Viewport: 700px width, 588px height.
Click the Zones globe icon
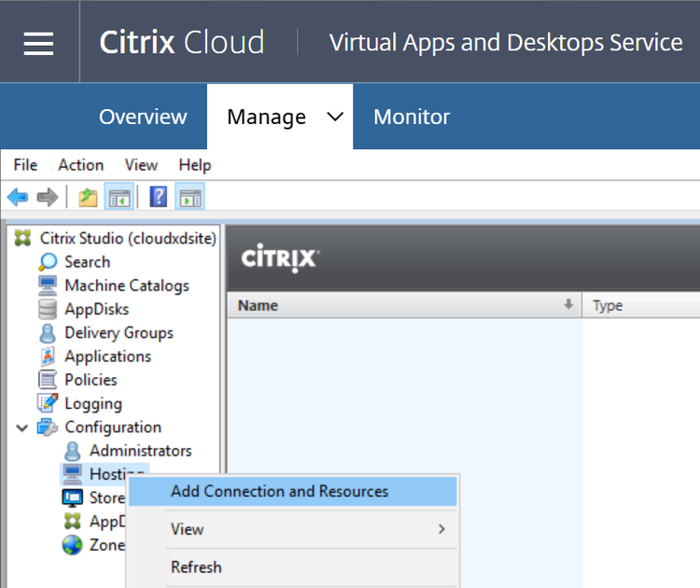pyautogui.click(x=72, y=545)
